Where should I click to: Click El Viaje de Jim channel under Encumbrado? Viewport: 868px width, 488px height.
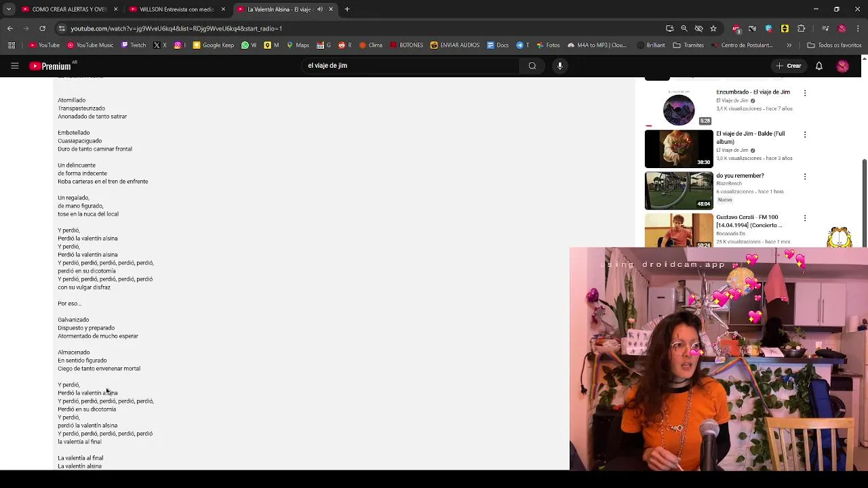click(732, 100)
